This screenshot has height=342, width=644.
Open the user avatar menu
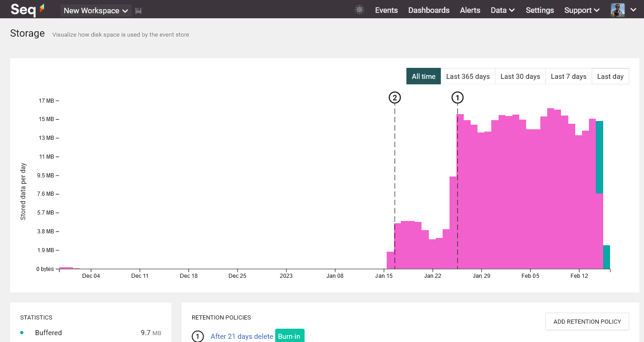618,10
